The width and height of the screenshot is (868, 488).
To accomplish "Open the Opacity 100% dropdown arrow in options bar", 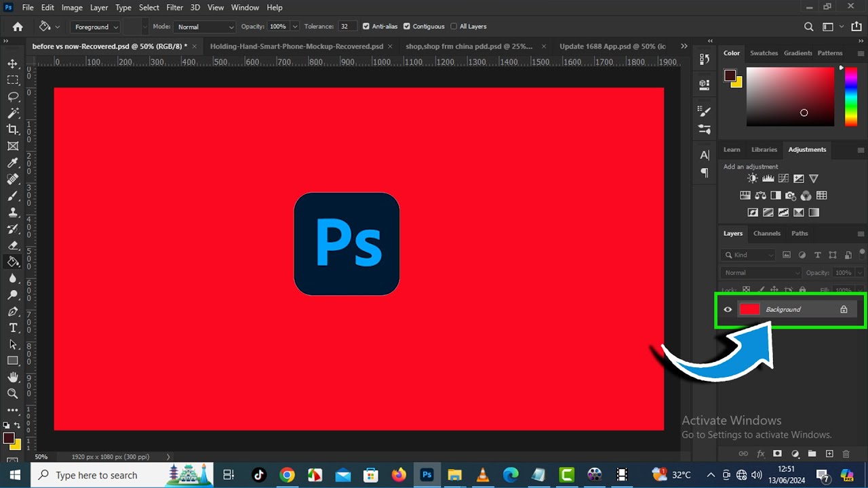I will click(295, 26).
